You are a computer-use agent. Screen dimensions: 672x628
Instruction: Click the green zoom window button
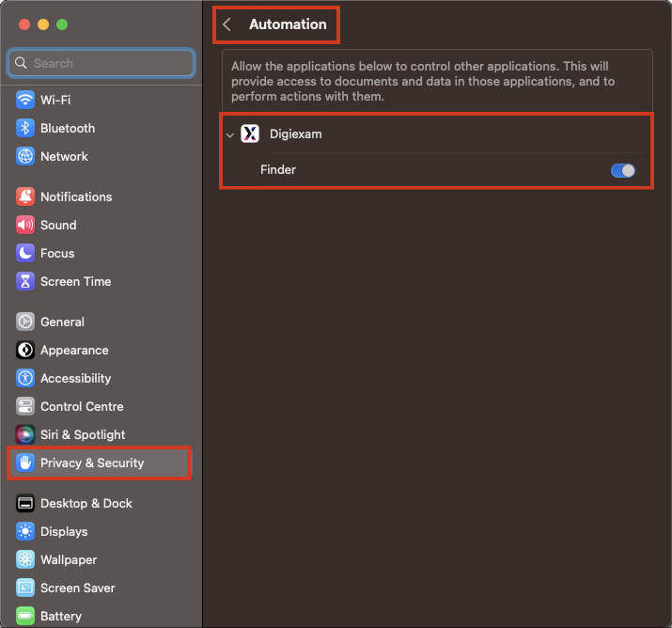[62, 24]
